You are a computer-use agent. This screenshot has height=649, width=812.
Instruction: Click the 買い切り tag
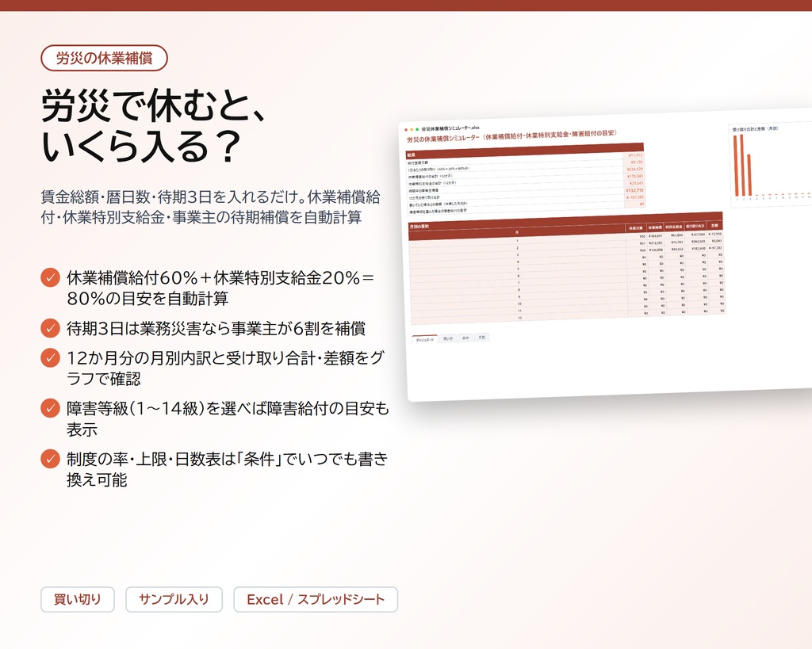78,599
